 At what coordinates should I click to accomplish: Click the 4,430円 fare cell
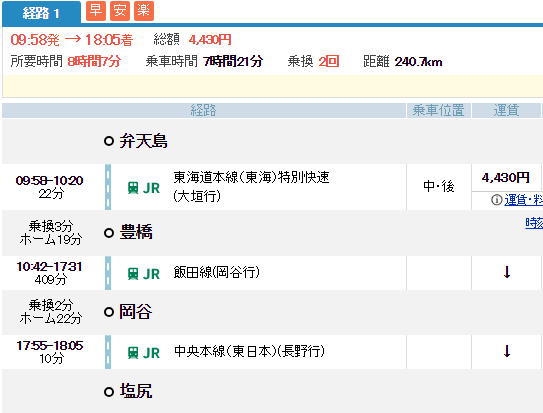[506, 178]
